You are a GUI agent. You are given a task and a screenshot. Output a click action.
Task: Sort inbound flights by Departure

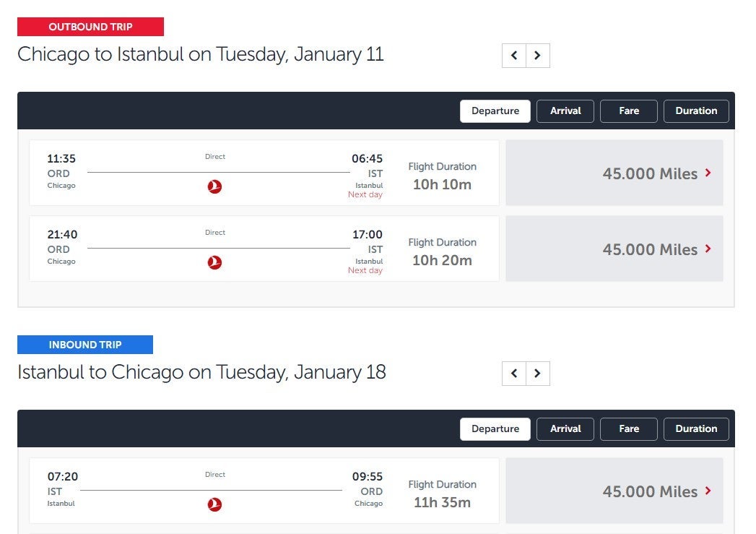[x=495, y=429]
